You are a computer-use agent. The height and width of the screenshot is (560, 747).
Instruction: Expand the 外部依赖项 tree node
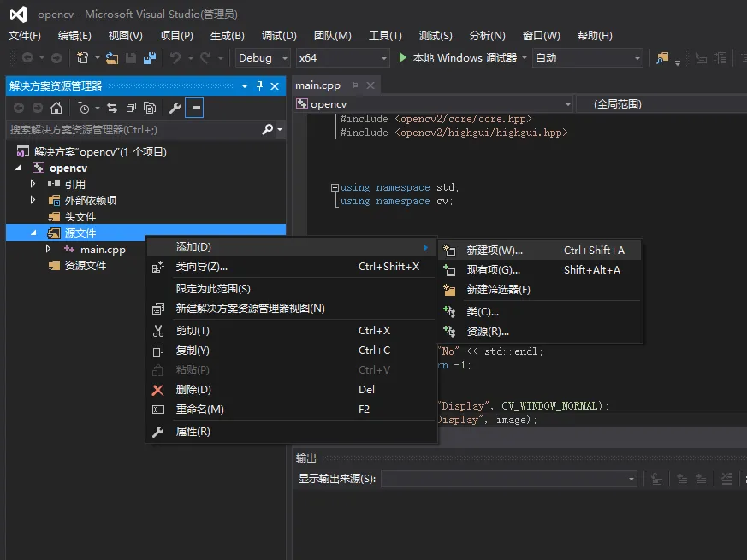33,200
